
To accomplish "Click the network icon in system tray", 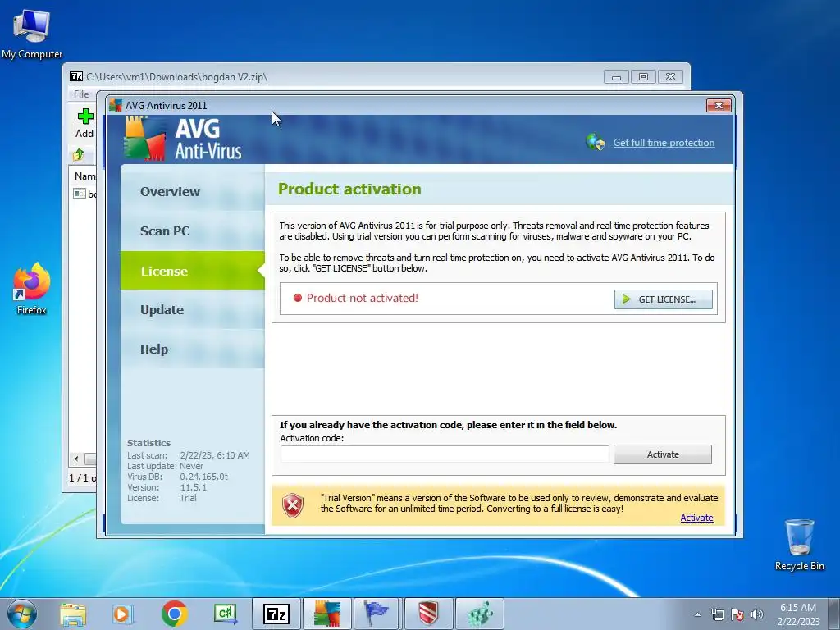I will pos(717,614).
